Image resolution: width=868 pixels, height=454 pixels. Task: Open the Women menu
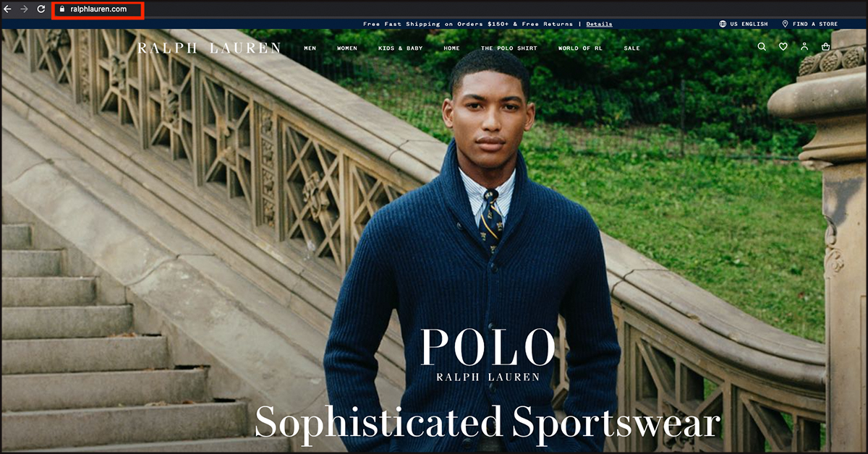pyautogui.click(x=347, y=48)
